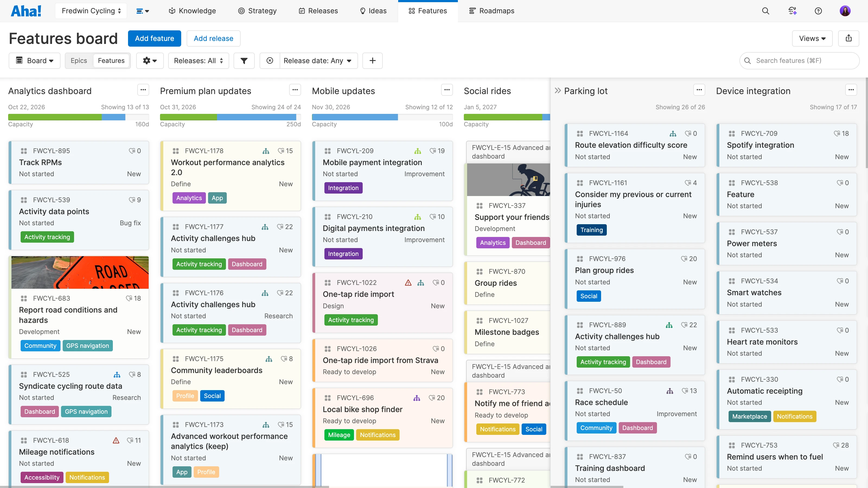
Task: Open the Roadmaps tab
Action: tap(492, 11)
